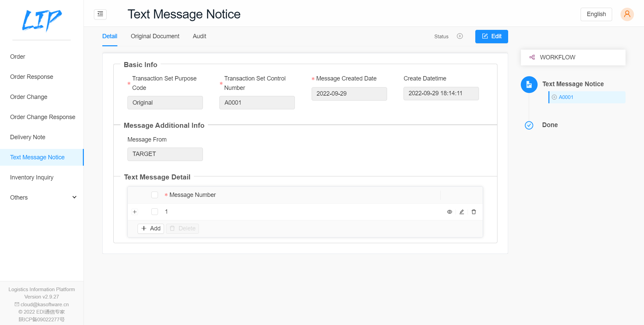Viewport: 644px width, 325px height.
Task: Click the plus expander on row 1
Action: (135, 212)
